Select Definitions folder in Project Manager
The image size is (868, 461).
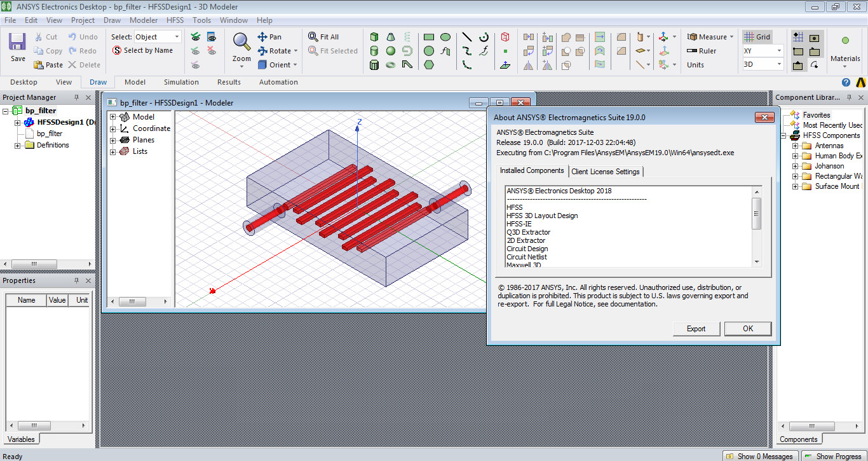point(53,145)
